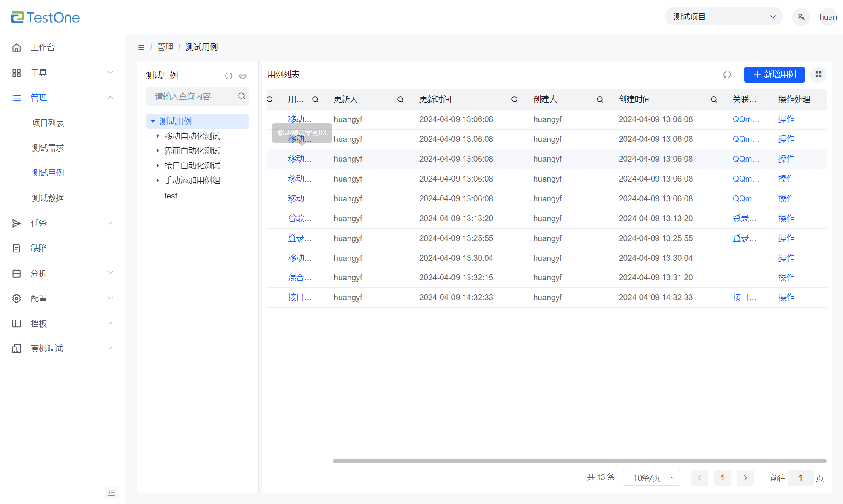Click 操作 for the 13:13:20 row
The image size is (843, 504).
click(x=786, y=219)
